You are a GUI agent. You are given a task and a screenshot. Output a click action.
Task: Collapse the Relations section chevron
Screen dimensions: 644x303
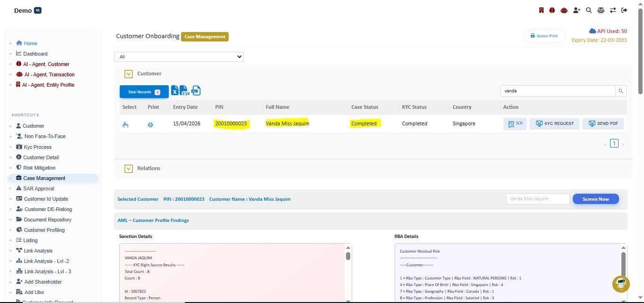click(128, 169)
